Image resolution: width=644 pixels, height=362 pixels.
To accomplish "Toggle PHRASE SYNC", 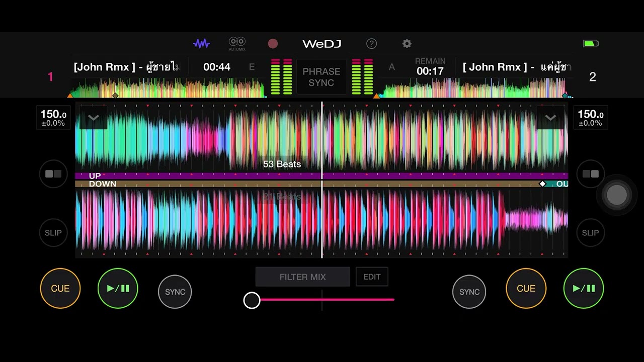I will (321, 77).
